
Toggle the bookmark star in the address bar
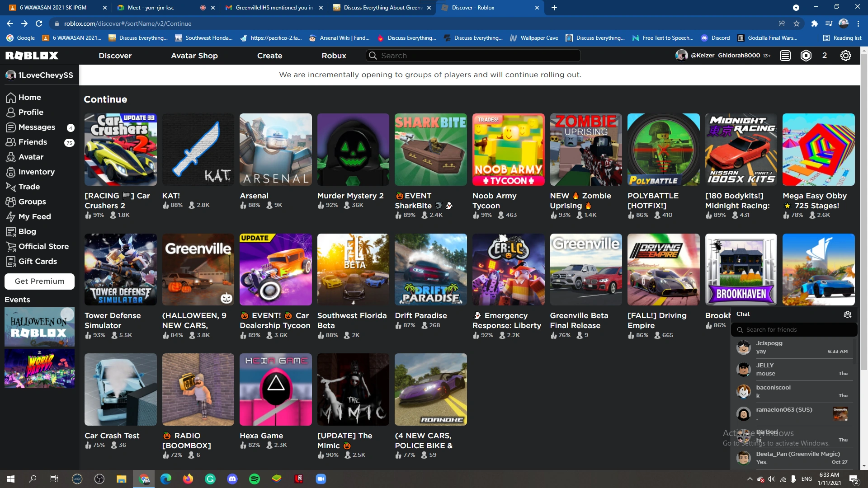pos(797,23)
